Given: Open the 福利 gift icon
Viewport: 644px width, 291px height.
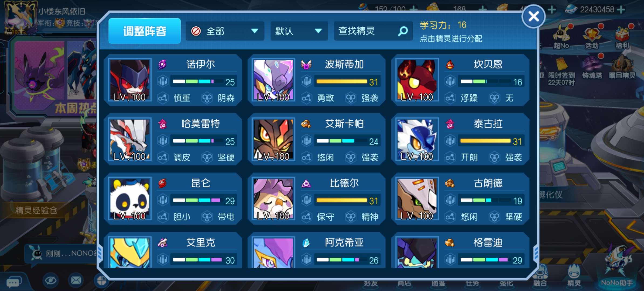Looking at the screenshot, I should coord(622,37).
